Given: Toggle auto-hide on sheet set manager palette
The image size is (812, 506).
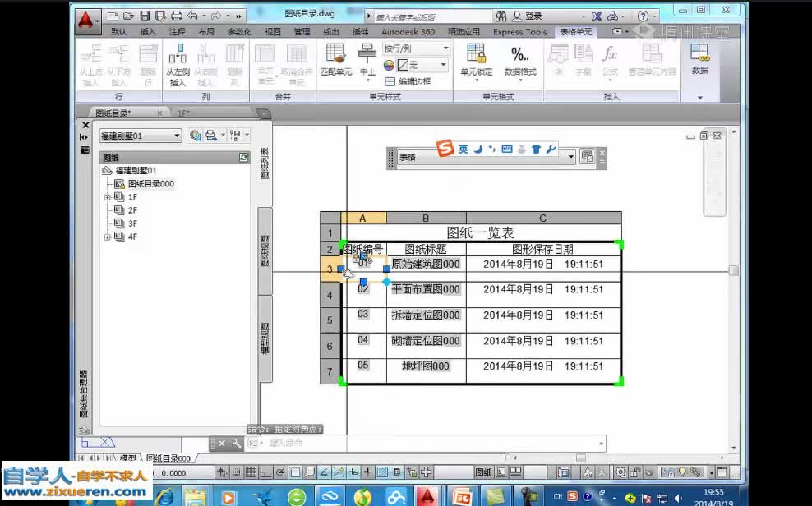Looking at the screenshot, I should [x=85, y=137].
